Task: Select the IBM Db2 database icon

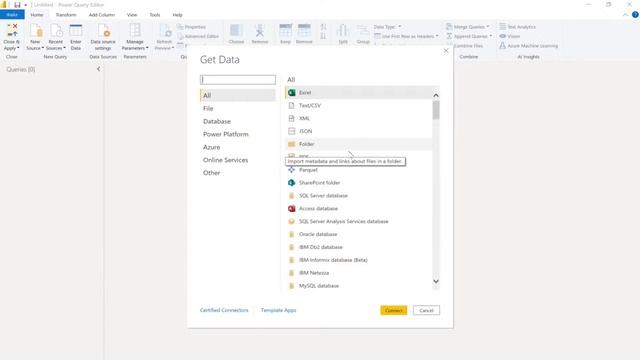Action: [x=291, y=247]
